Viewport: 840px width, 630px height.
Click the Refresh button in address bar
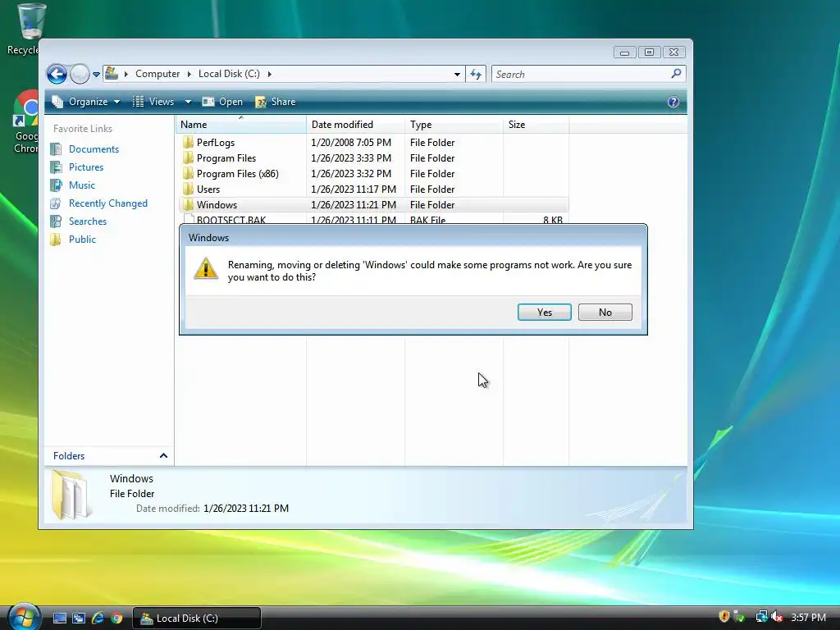click(476, 75)
